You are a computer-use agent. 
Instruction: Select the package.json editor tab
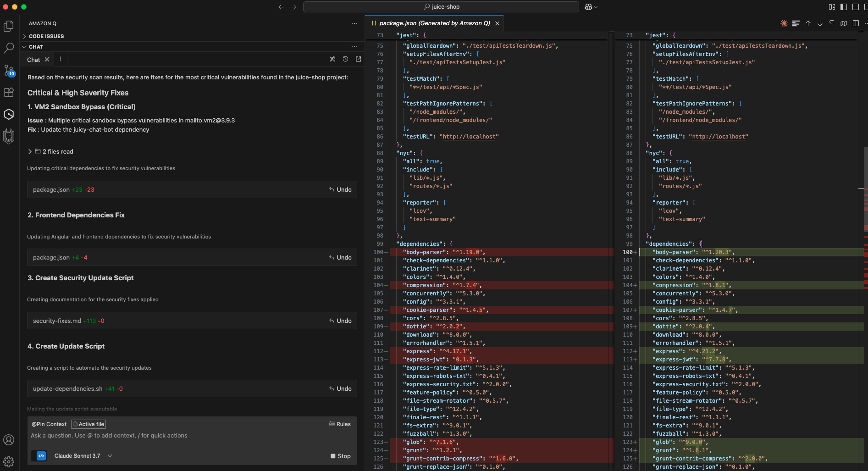(x=434, y=23)
